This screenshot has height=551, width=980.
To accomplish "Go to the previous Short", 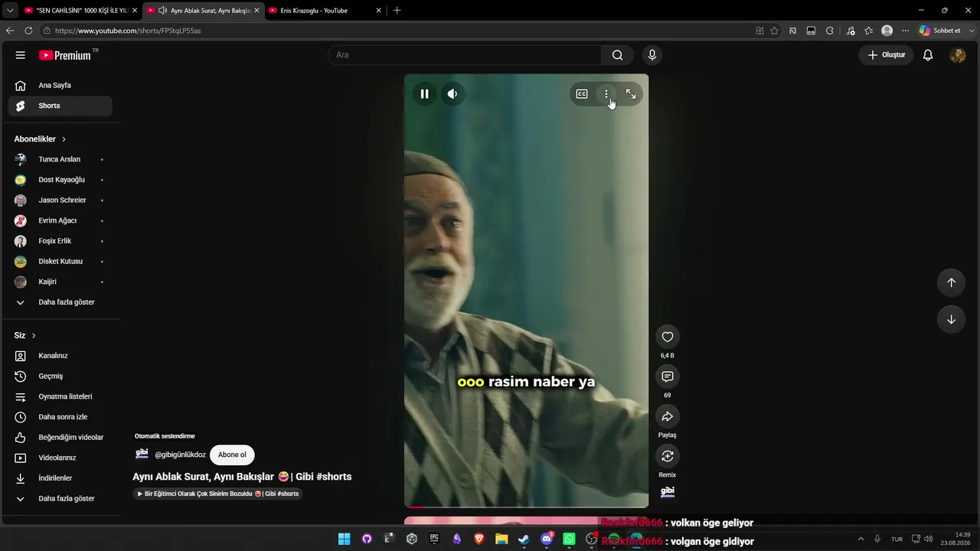I will pyautogui.click(x=951, y=282).
